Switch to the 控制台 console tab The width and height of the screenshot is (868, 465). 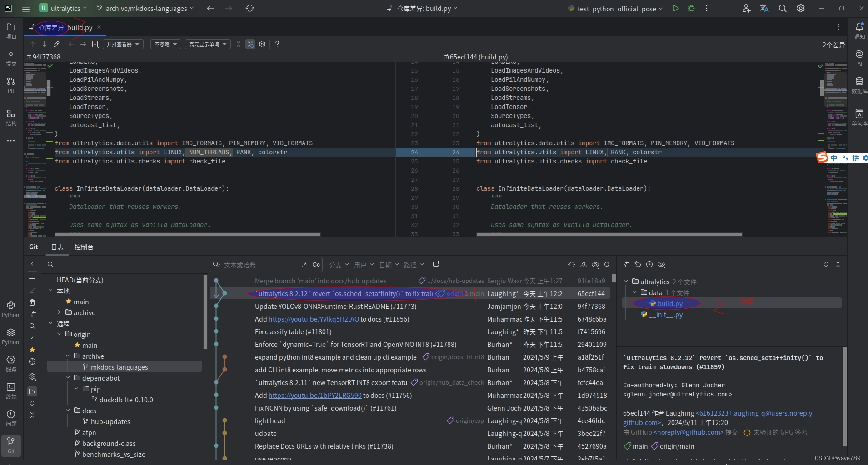coord(84,247)
